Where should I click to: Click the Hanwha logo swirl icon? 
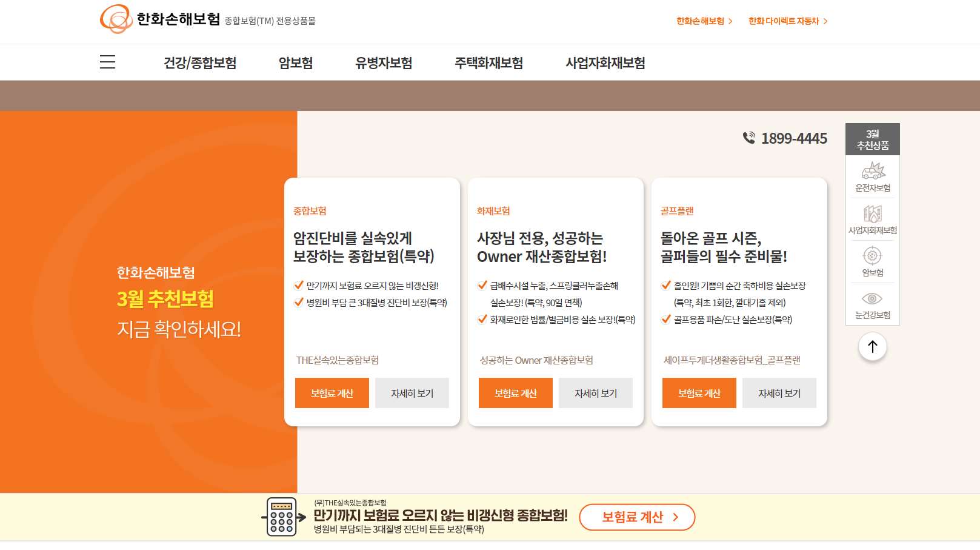[x=116, y=19]
